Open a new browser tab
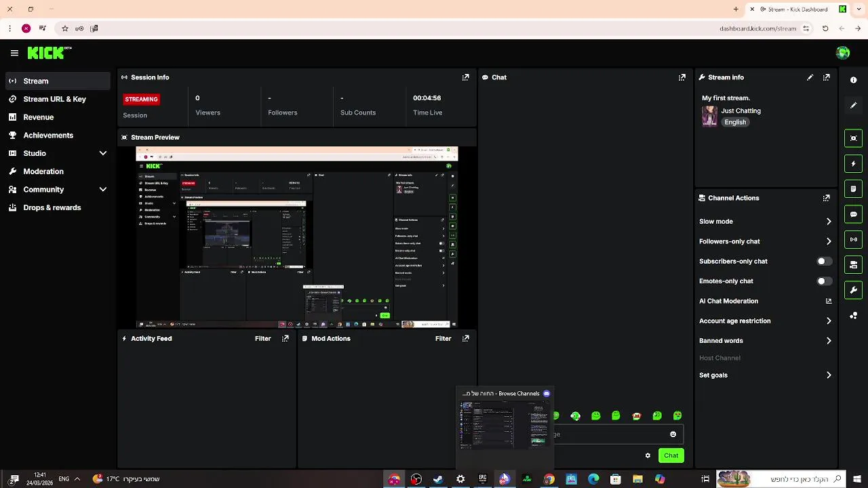868x488 pixels. pos(736,9)
